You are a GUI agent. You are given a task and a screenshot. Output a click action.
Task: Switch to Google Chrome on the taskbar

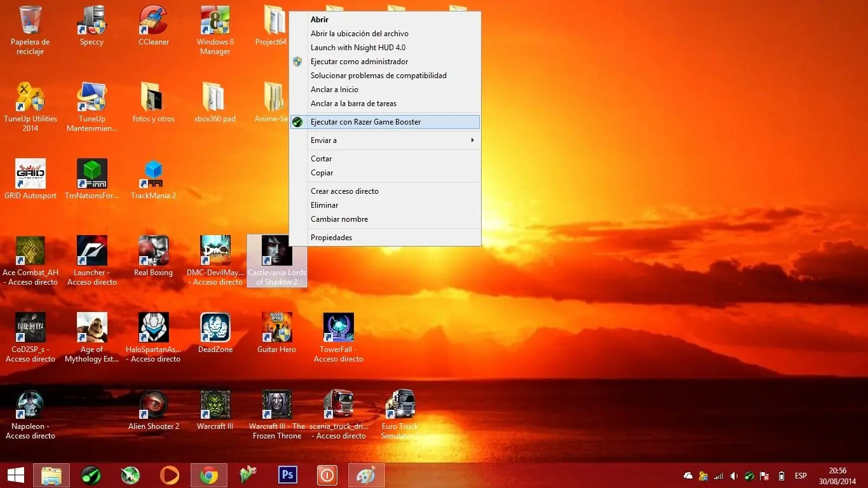(x=209, y=475)
